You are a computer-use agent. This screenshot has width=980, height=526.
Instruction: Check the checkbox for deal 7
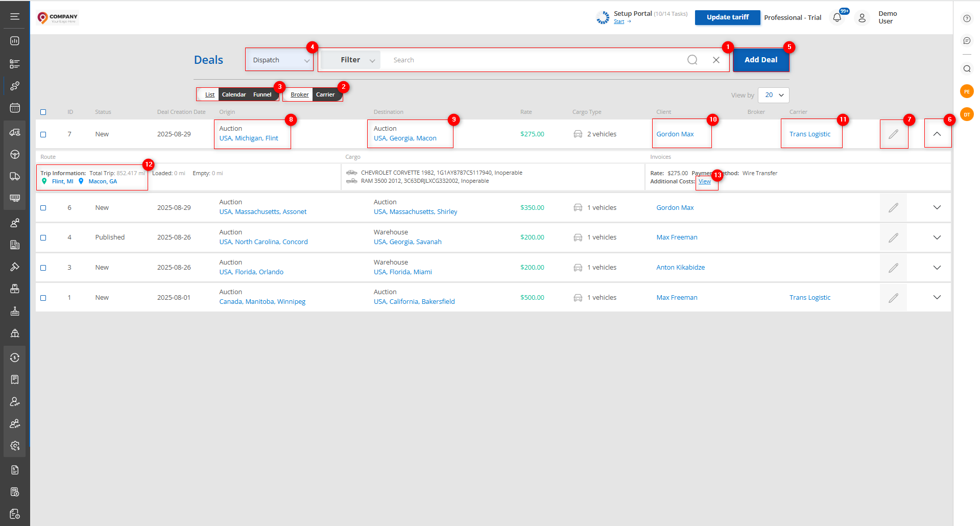coord(43,135)
